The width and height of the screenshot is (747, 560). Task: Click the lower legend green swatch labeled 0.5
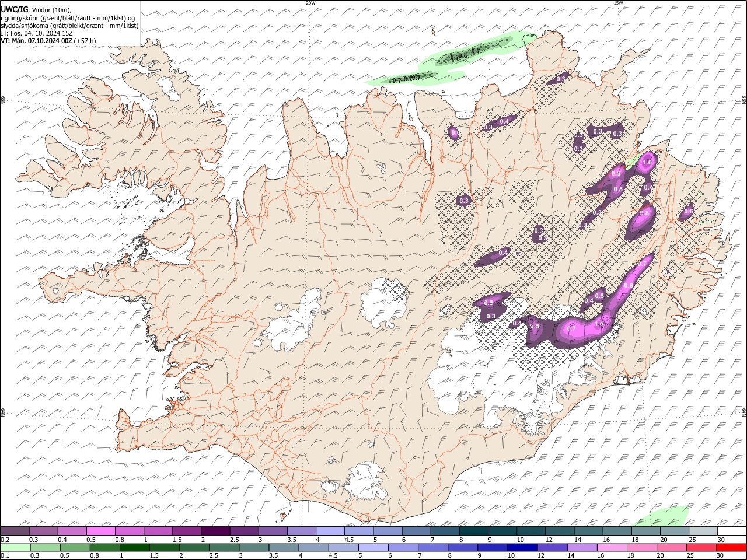(x=75, y=547)
